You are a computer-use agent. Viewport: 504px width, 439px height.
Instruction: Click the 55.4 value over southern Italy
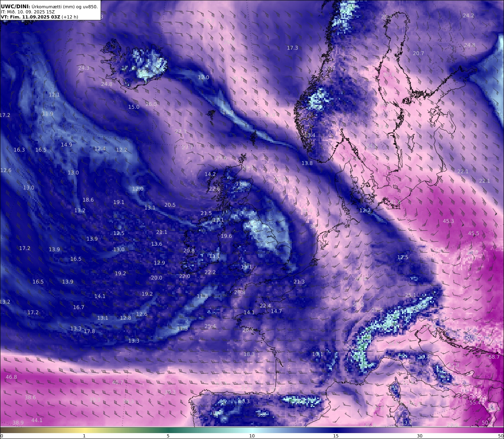[475, 403]
